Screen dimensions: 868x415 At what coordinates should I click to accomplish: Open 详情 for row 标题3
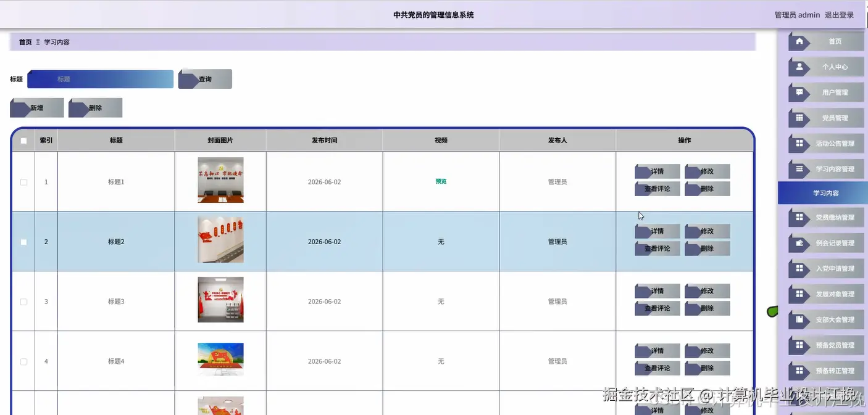657,291
